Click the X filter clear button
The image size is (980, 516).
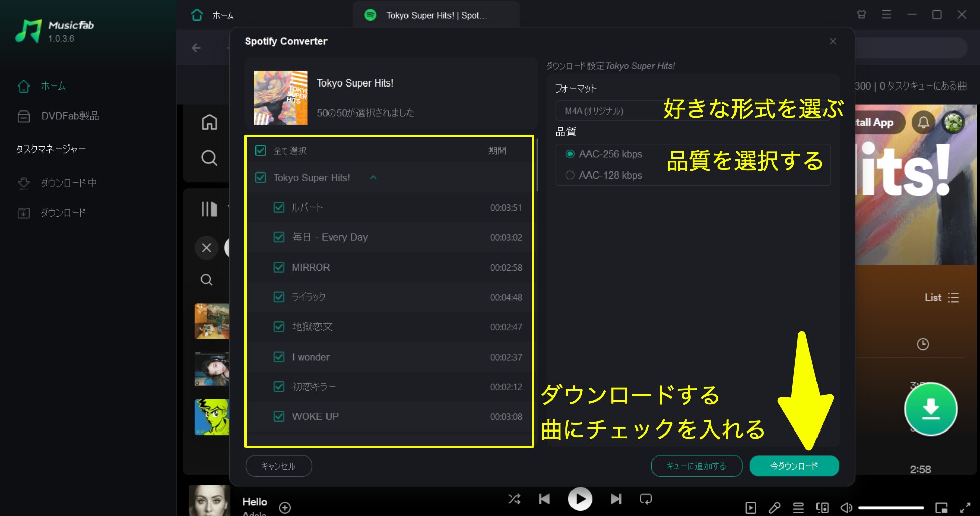[x=206, y=248]
